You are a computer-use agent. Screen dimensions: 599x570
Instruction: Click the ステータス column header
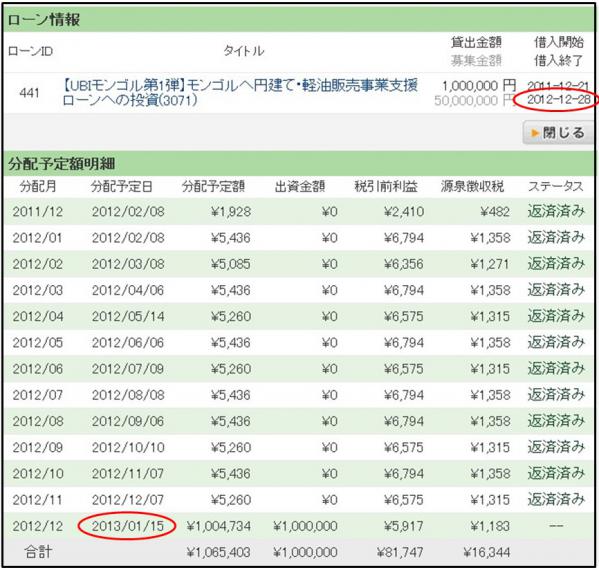[556, 186]
